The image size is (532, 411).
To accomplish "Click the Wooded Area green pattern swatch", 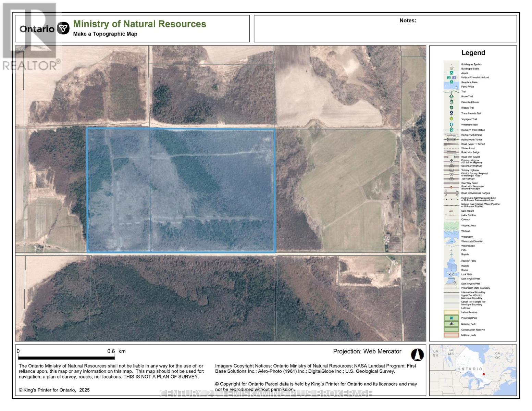I will pos(451,225).
